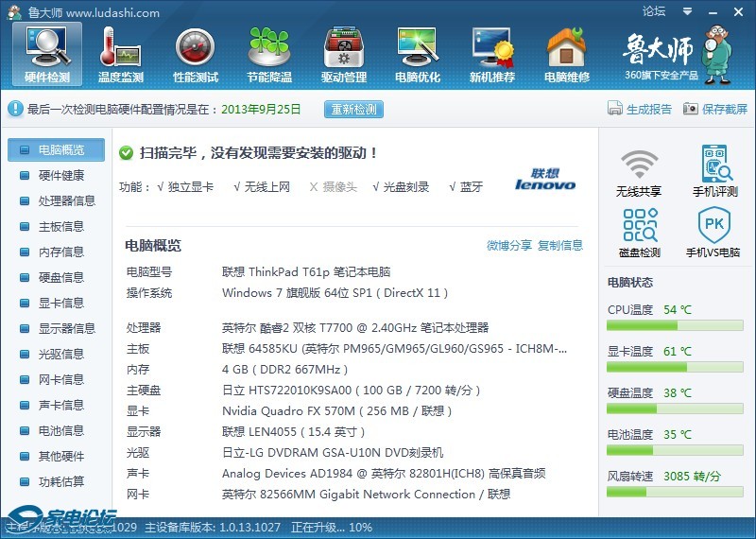Image resolution: width=756 pixels, height=539 pixels.
Task: Select the 电脑优化 optimization icon
Action: [418, 53]
